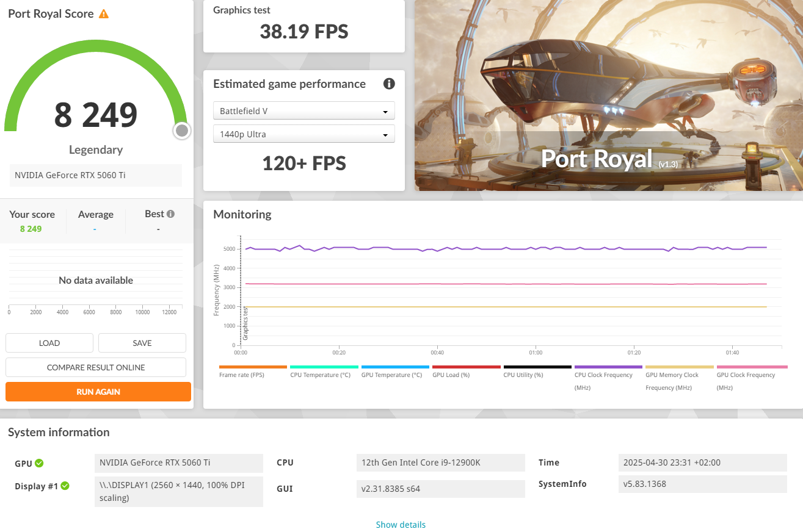Open the 1440p Ultra resolution dropdown
The width and height of the screenshot is (803, 532).
304,134
